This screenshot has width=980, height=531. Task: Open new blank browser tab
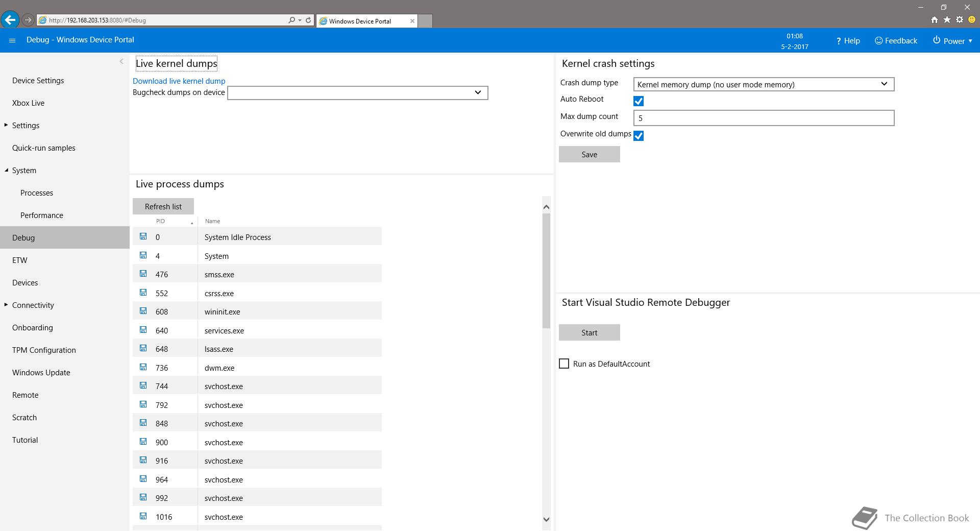[425, 21]
